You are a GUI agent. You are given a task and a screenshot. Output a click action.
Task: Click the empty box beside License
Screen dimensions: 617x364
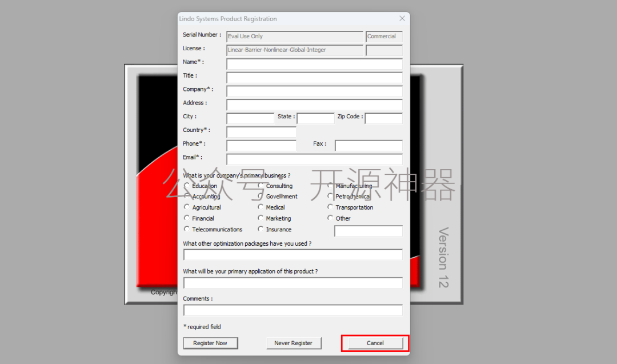(384, 50)
